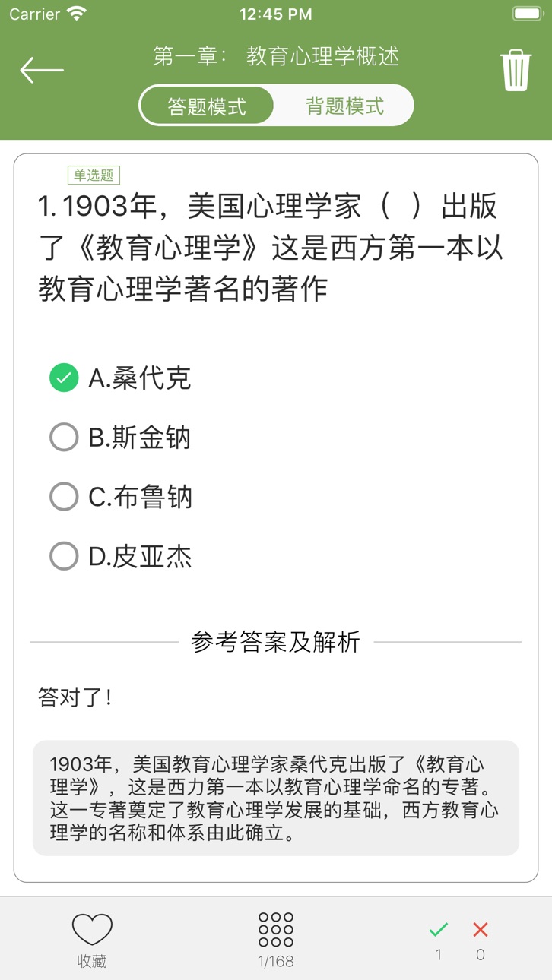Tap the battery indicator in status bar
552x980 pixels.
pyautogui.click(x=528, y=13)
